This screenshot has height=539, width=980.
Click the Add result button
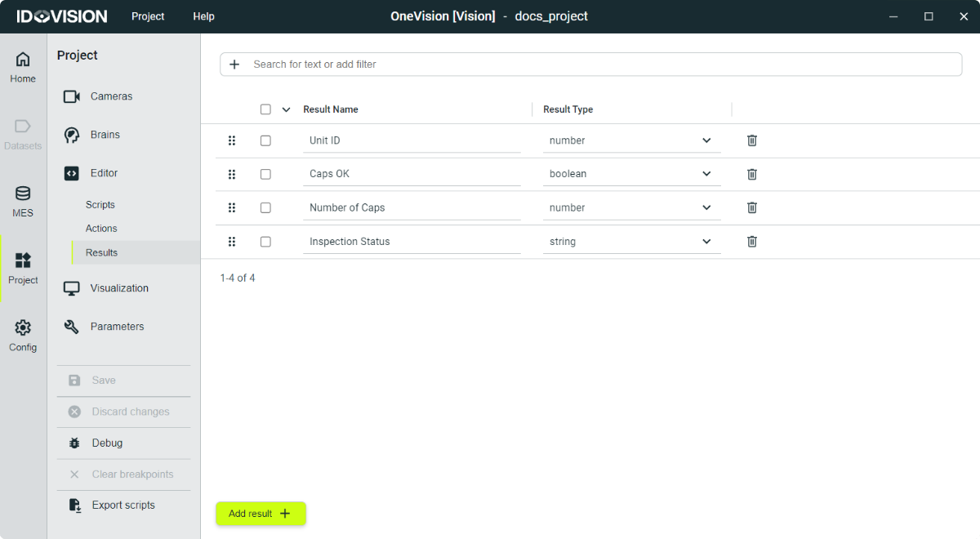(x=261, y=514)
